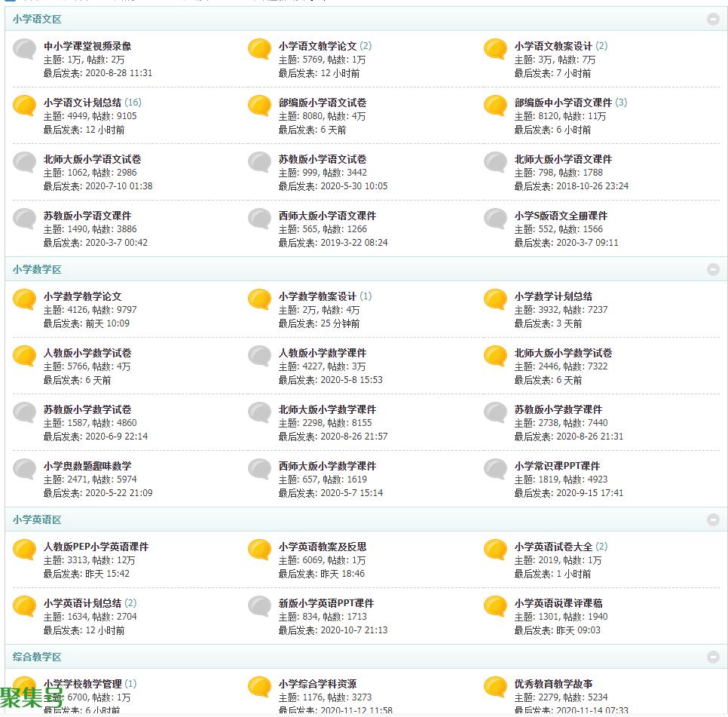Screen dimensions: 728x717
Task: Click the forum icon next to 部编版小学语文试卷
Action: tap(260, 106)
